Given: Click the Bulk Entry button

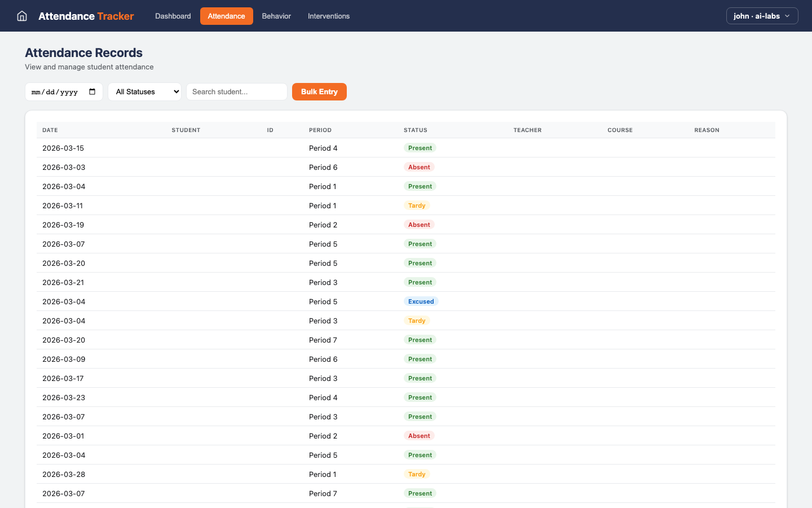Looking at the screenshot, I should click(319, 91).
